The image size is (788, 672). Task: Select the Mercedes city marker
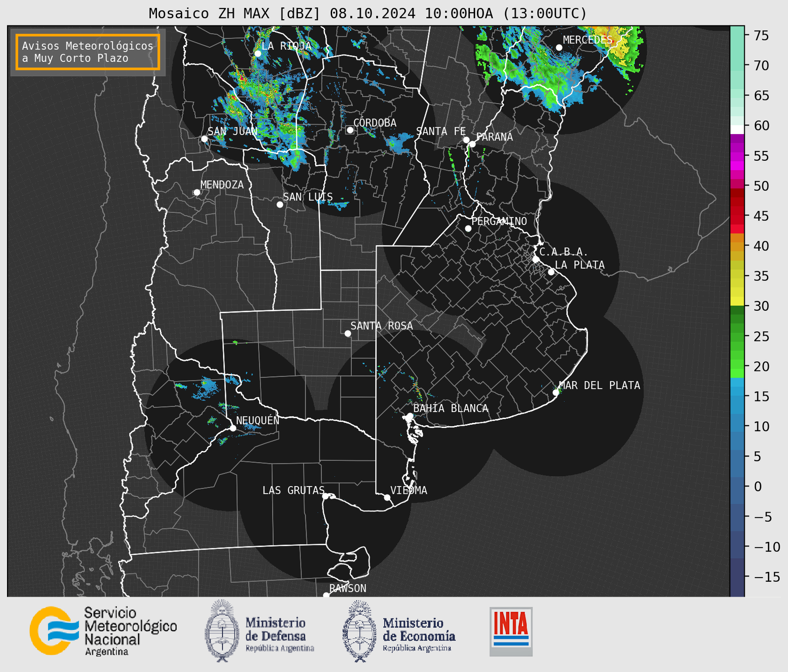pyautogui.click(x=559, y=48)
